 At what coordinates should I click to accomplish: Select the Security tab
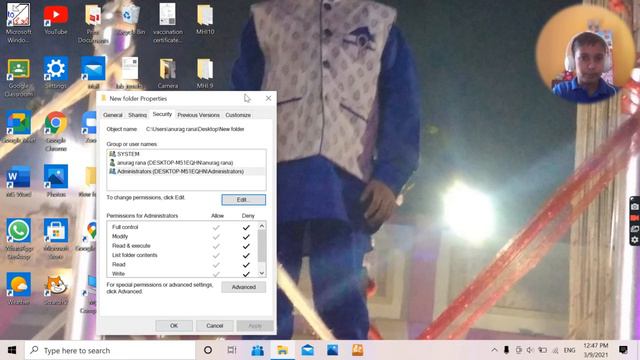coord(162,114)
